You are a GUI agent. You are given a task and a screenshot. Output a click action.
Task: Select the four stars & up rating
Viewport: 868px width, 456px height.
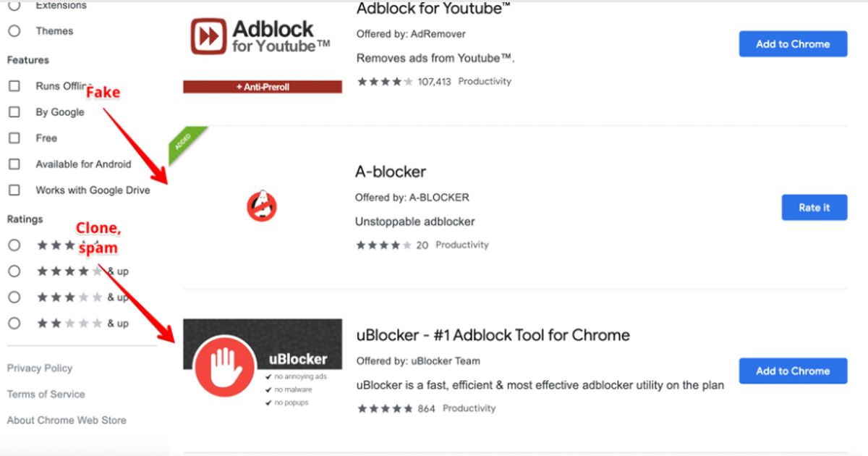click(14, 271)
